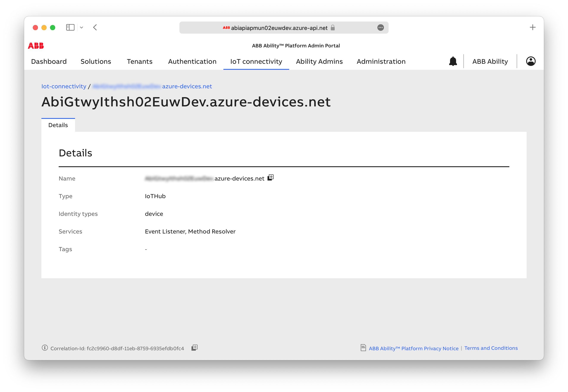Open Terms and Conditions link
The width and height of the screenshot is (568, 392).
click(x=491, y=348)
